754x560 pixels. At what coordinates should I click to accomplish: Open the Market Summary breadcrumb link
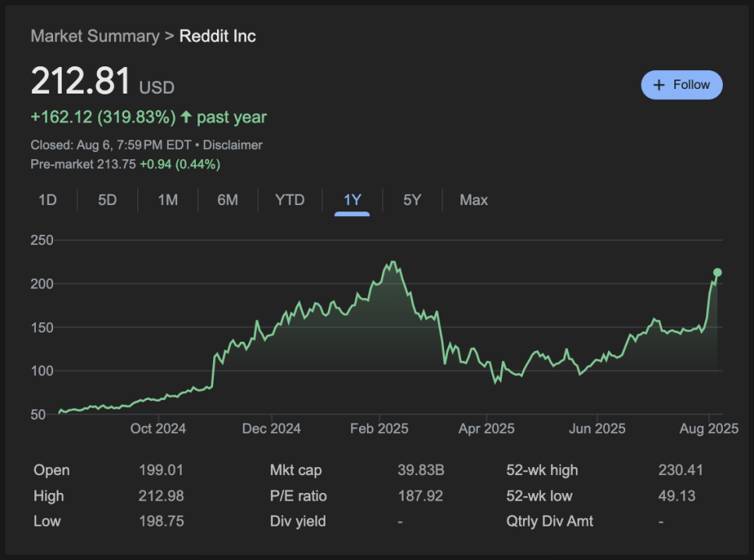click(x=94, y=36)
